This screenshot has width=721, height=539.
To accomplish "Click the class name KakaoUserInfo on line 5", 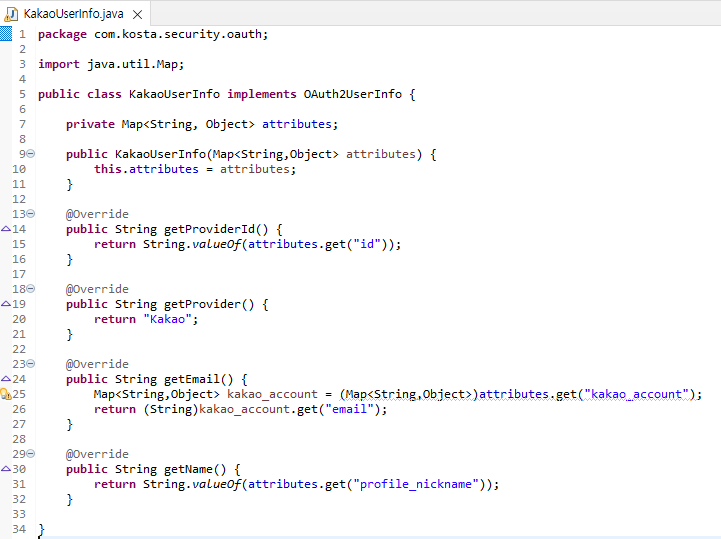I will click(x=174, y=94).
